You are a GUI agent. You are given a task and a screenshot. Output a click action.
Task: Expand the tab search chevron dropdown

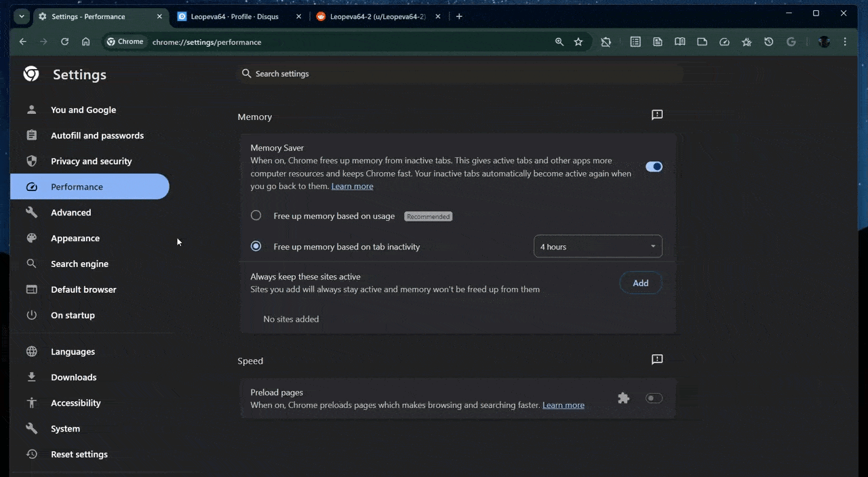pos(22,16)
